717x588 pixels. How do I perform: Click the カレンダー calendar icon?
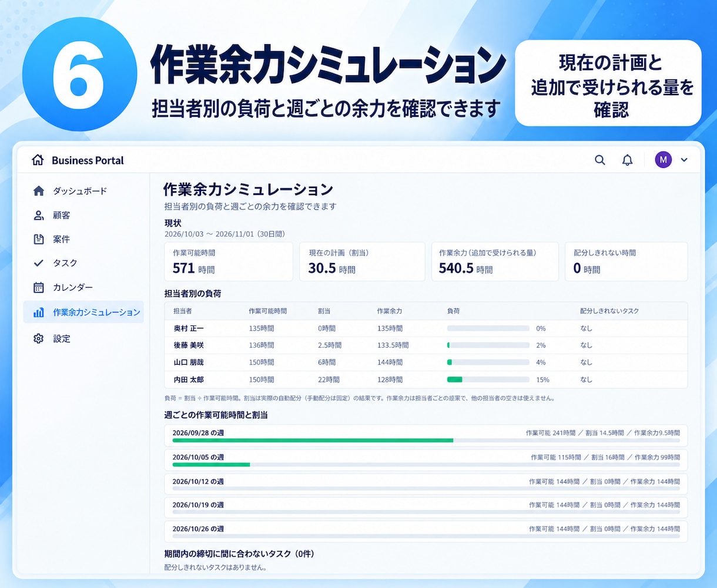click(x=39, y=287)
